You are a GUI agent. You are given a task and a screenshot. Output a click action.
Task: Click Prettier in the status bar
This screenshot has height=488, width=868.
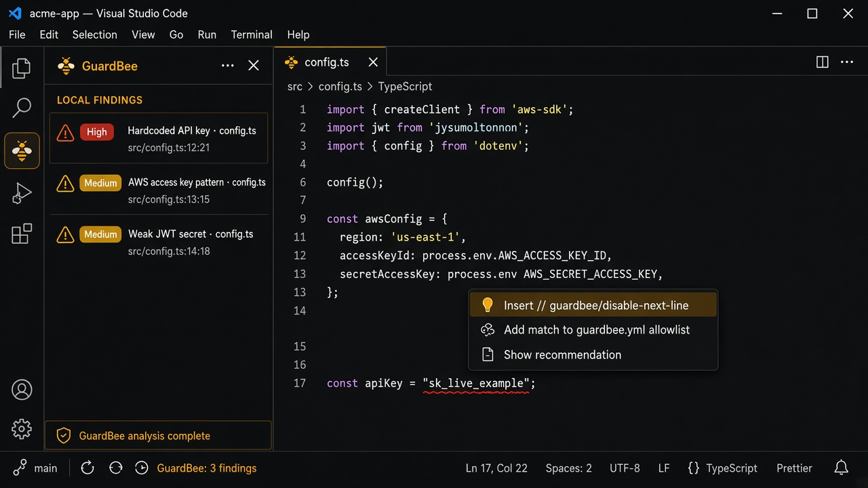pyautogui.click(x=794, y=468)
